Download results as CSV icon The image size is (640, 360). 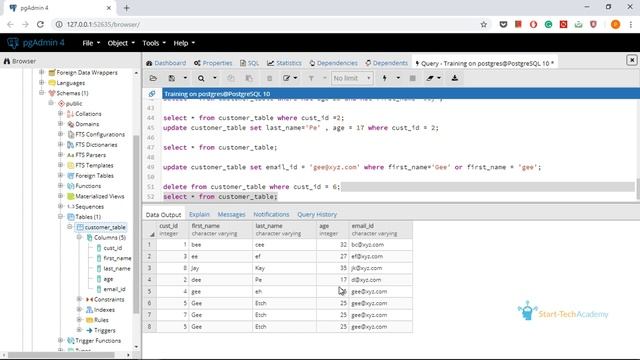[x=455, y=78]
